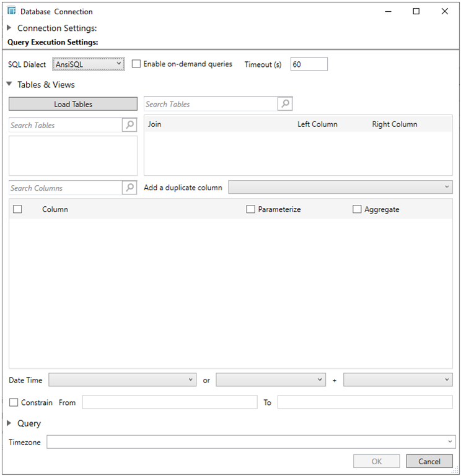Collapse the Tables & Views section

coord(9,84)
